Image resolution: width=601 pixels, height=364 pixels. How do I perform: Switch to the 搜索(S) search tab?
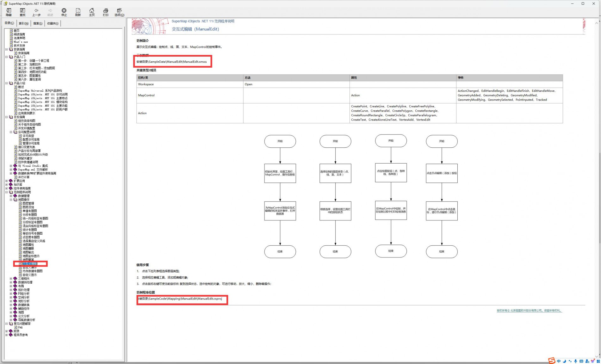38,23
